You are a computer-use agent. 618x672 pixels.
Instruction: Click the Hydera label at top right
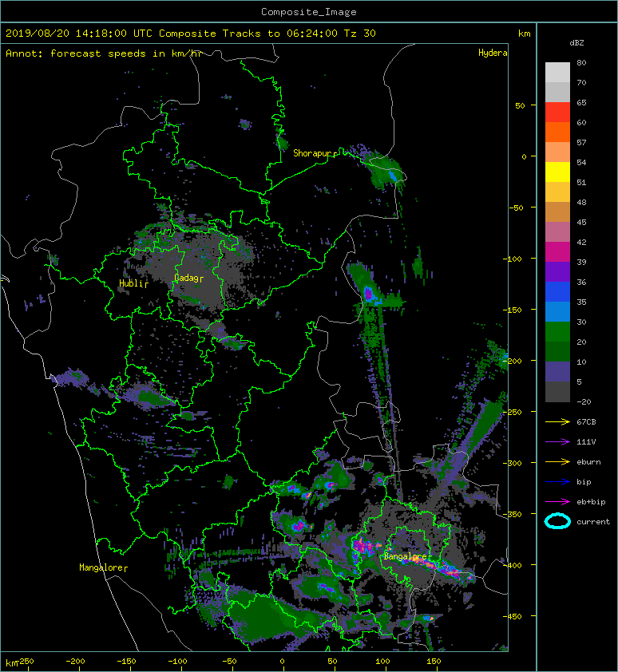tap(493, 53)
